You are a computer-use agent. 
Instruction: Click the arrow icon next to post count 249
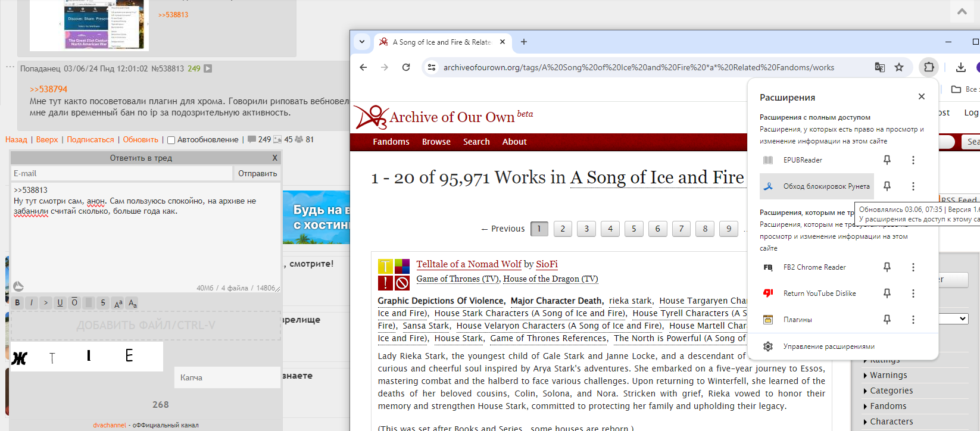[x=208, y=68]
